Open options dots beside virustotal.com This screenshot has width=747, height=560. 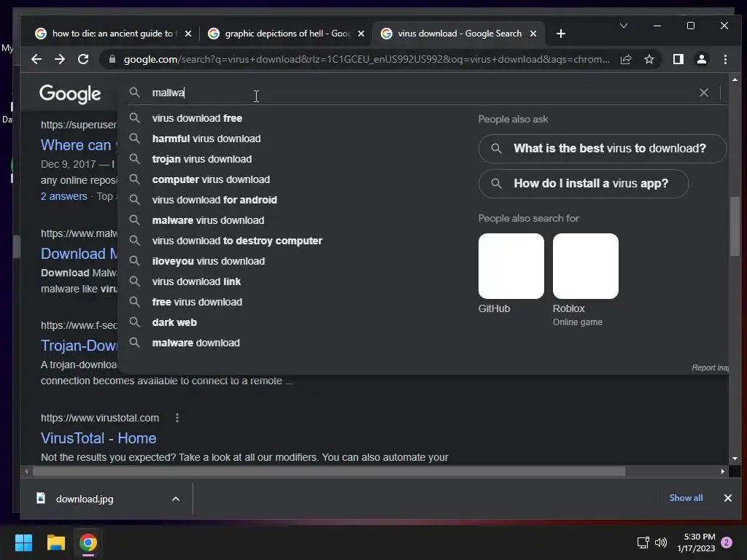(177, 418)
